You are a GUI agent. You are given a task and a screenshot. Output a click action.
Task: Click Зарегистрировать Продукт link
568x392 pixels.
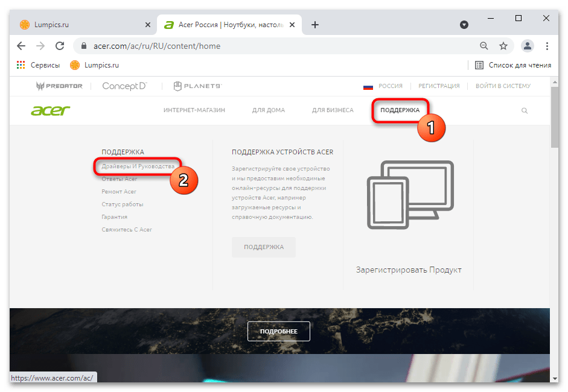[x=409, y=270]
